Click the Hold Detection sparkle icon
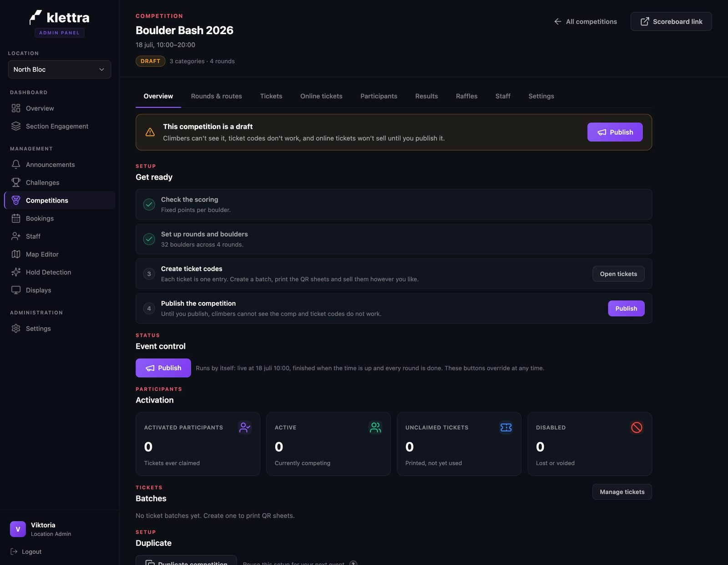The width and height of the screenshot is (728, 565). tap(16, 272)
